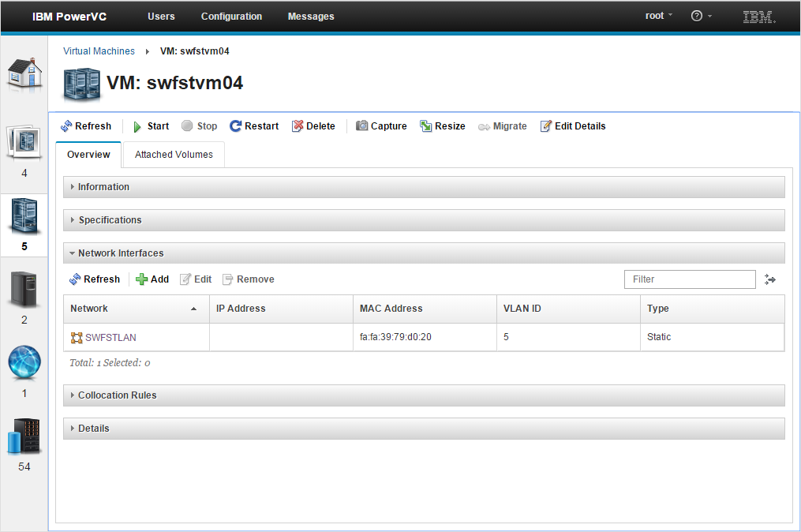801x532 pixels.
Task: Select MAC address fa:fa:39:79:d0:20 cell
Action: [x=425, y=337]
